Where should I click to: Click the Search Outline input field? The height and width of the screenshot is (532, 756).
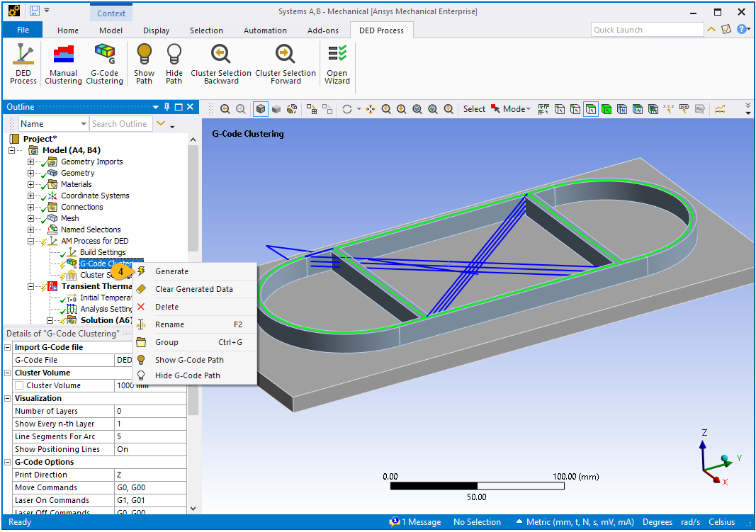click(119, 124)
